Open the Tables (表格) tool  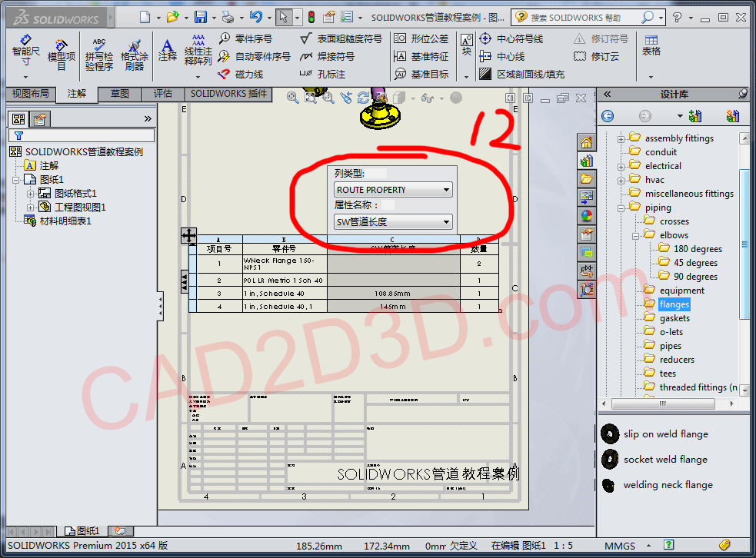[651, 46]
